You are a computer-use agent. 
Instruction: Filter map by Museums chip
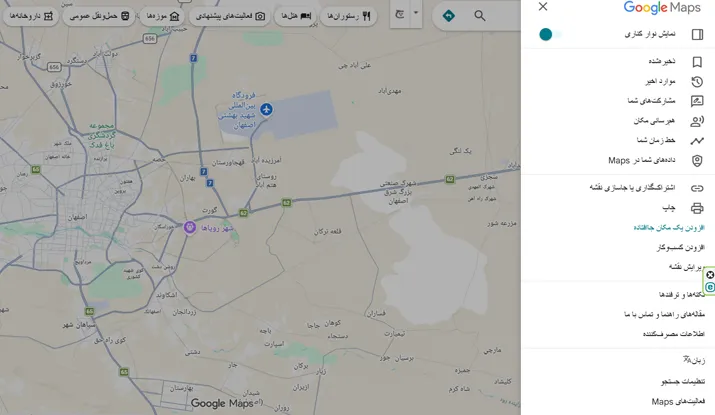pos(162,16)
